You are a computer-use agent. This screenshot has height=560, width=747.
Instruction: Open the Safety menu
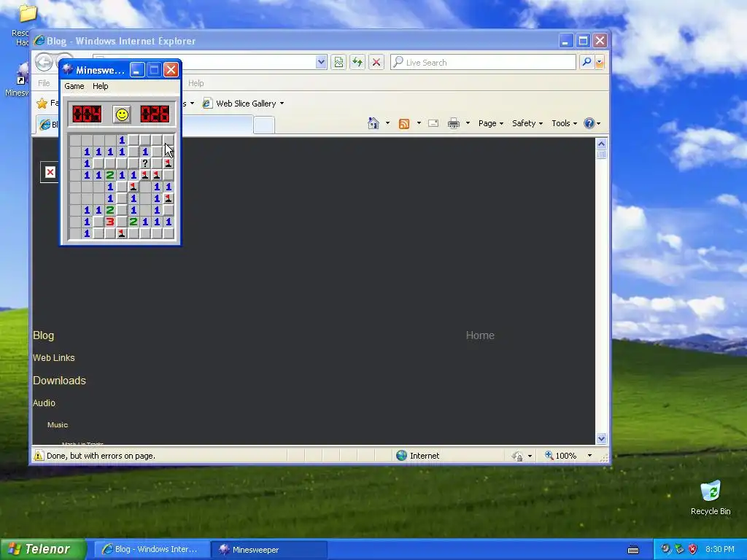pyautogui.click(x=527, y=123)
